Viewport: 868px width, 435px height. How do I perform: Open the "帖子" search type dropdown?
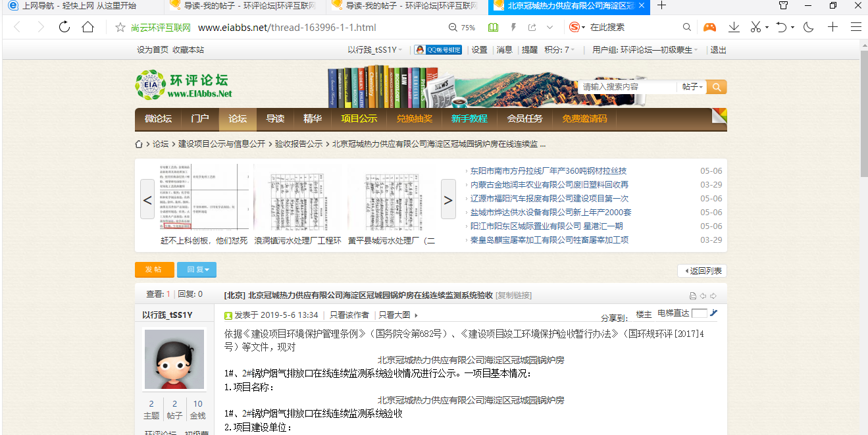coord(692,87)
